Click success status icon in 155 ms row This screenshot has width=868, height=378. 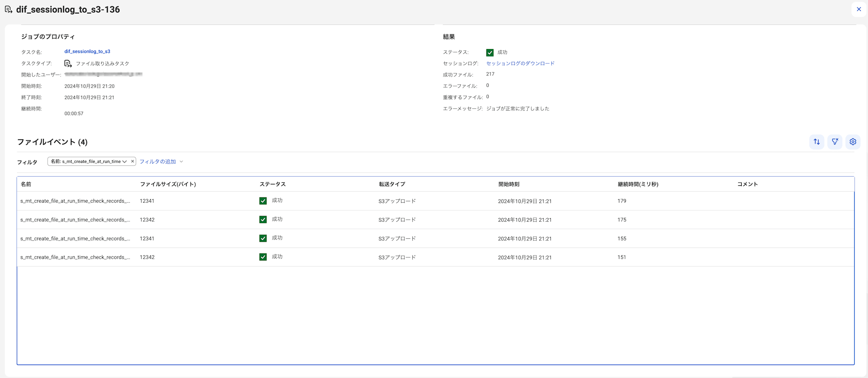click(263, 238)
